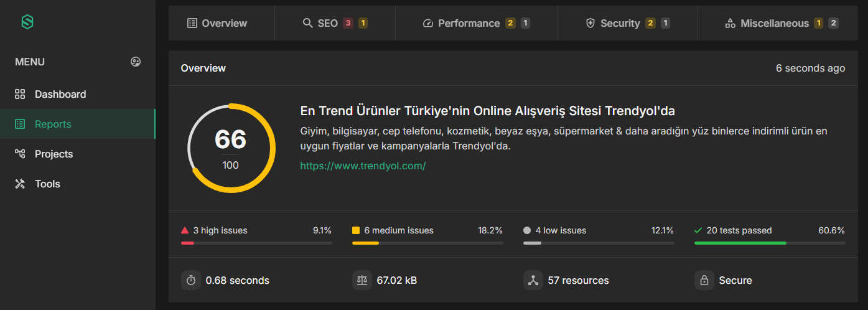Click the red high issues progress bar

click(x=256, y=243)
